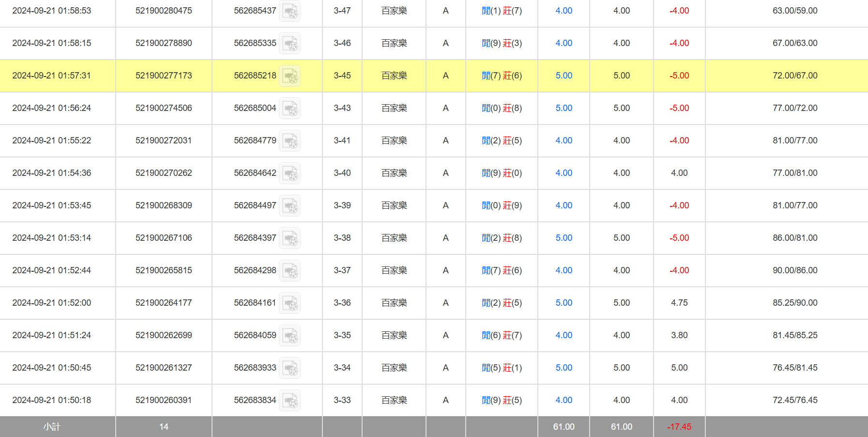The image size is (868, 437).
Task: Click result 閒(9) 莊(0) in row 3-40
Action: coord(502,173)
